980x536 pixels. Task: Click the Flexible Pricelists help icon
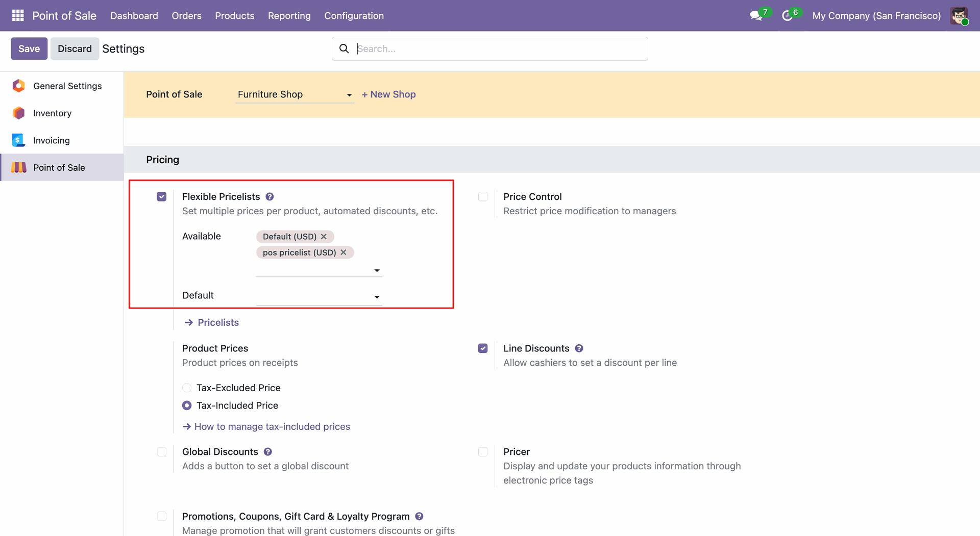(x=270, y=197)
